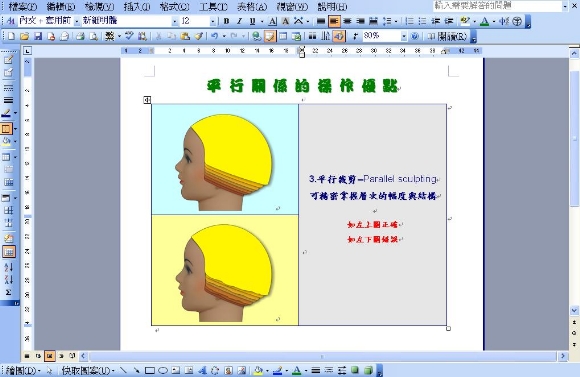The image size is (580, 377).
Task: Toggle Italic formatting
Action: click(x=239, y=21)
